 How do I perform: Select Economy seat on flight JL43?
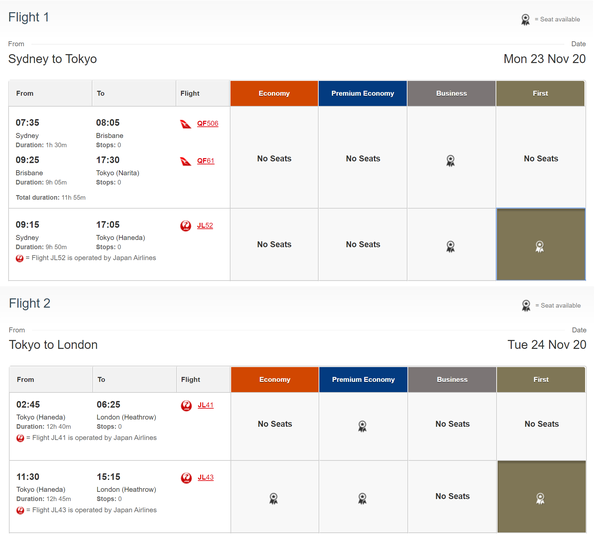pos(274,498)
